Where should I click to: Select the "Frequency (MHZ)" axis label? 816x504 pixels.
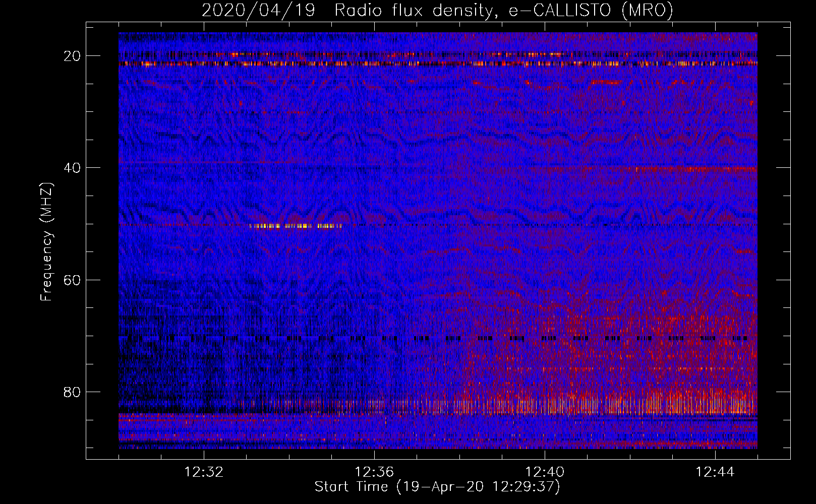pyautogui.click(x=46, y=242)
